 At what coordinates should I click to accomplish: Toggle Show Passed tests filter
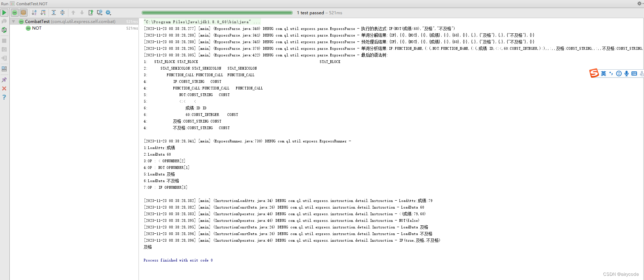click(x=15, y=13)
